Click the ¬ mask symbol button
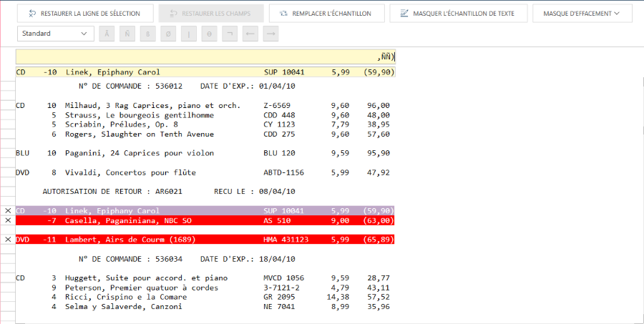 [x=229, y=34]
